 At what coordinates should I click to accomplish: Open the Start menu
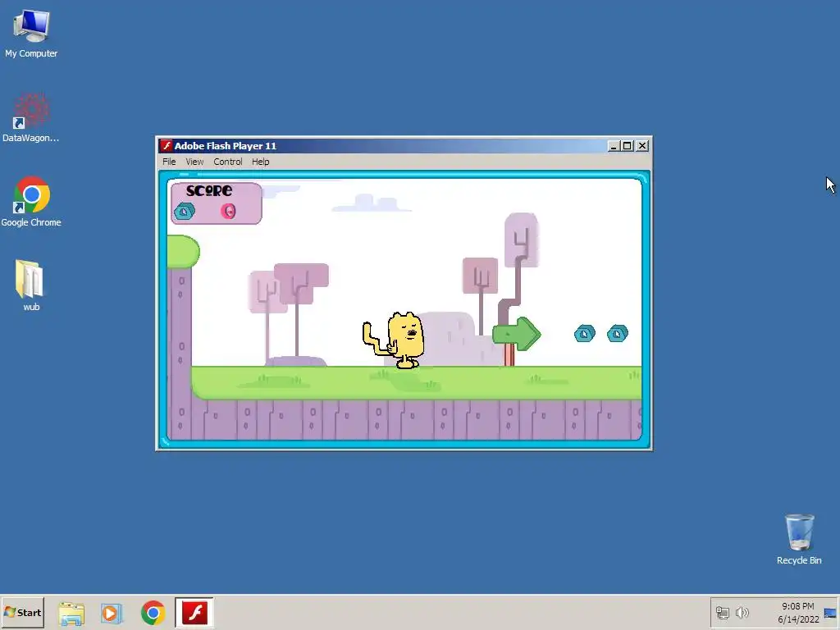tap(22, 612)
